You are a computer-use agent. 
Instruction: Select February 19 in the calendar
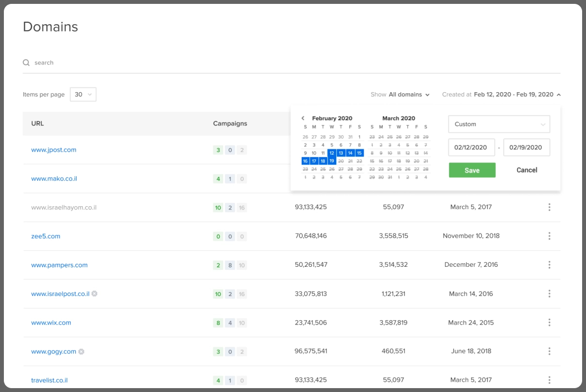click(332, 161)
